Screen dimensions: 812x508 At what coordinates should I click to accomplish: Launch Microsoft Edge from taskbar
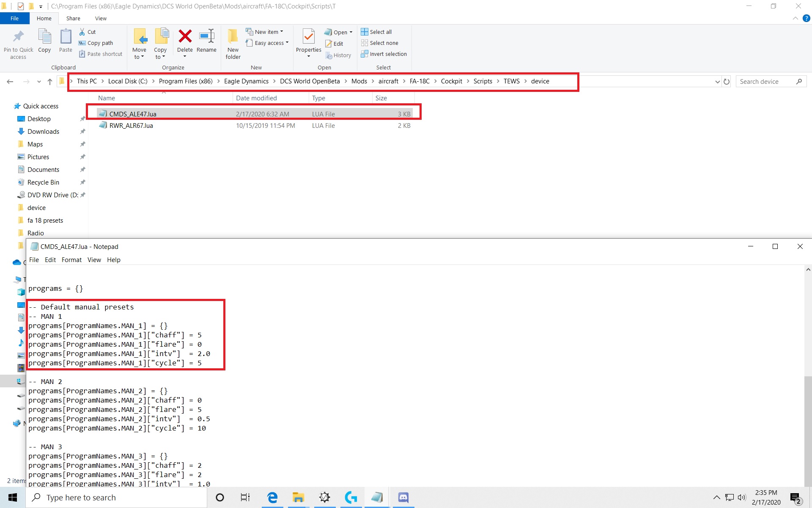pyautogui.click(x=272, y=497)
